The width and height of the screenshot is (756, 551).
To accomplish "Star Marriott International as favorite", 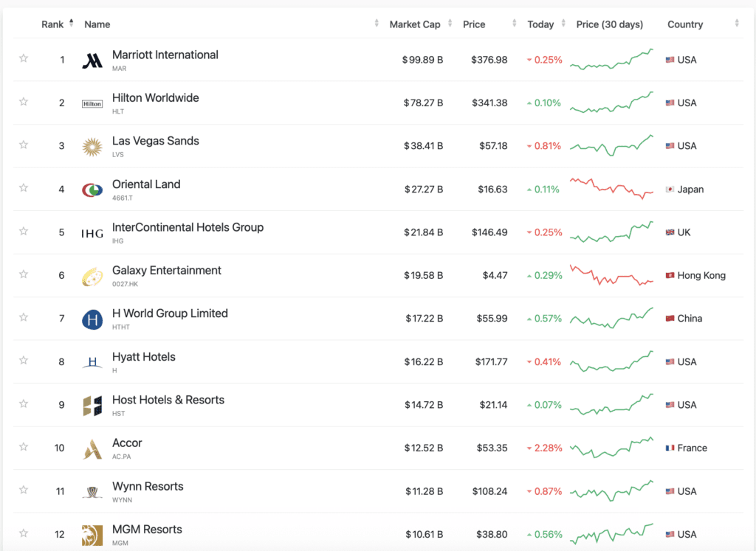I will (x=24, y=58).
